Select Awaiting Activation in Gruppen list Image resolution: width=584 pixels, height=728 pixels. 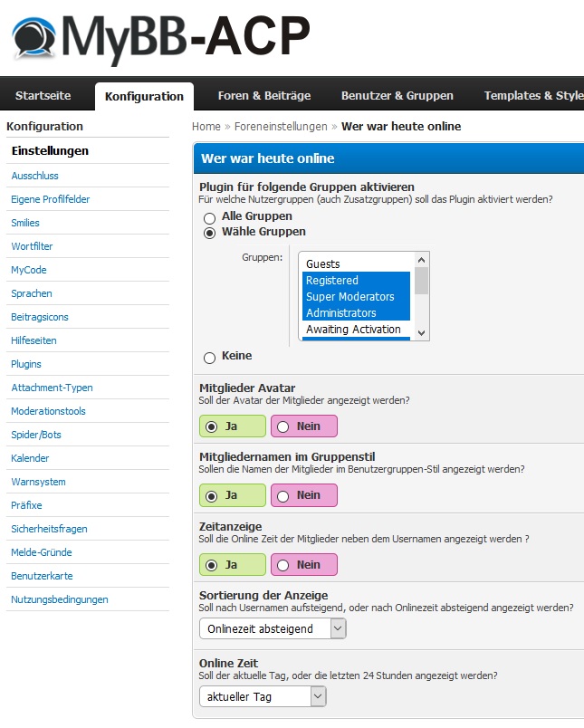[x=356, y=329]
